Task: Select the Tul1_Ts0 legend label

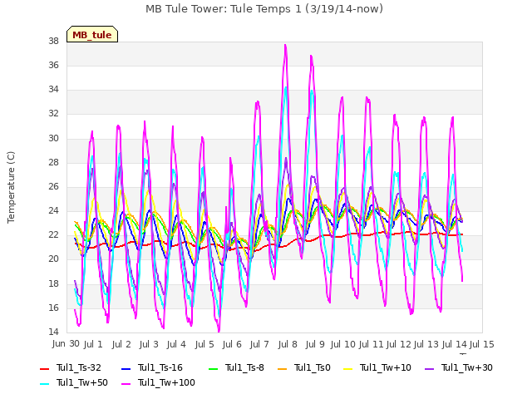Action: [313, 367]
